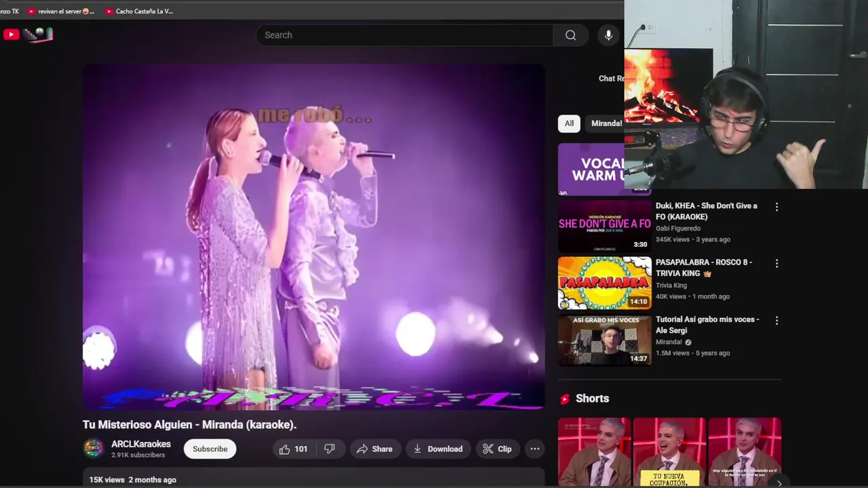Click the Search input field
868x488 pixels.
[x=405, y=35]
